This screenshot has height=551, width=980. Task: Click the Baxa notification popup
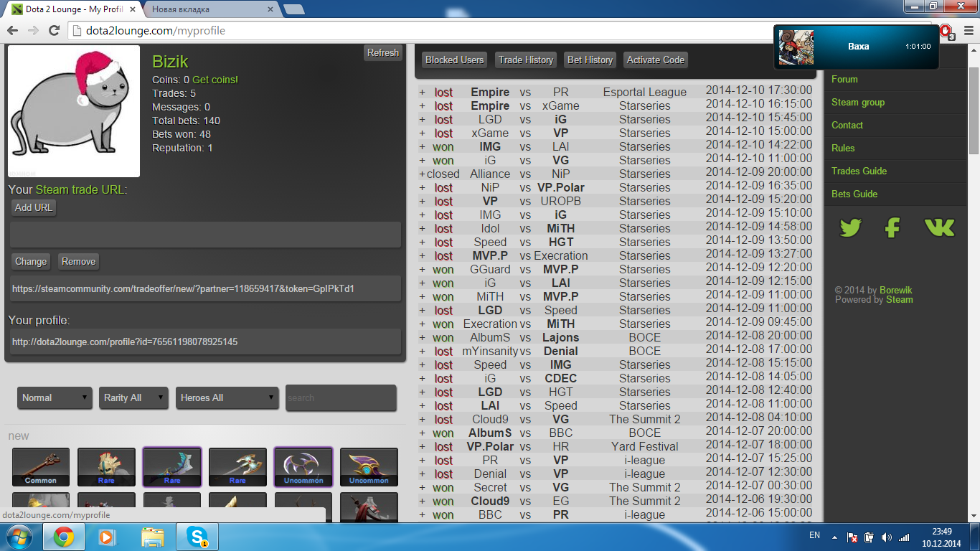pos(856,47)
